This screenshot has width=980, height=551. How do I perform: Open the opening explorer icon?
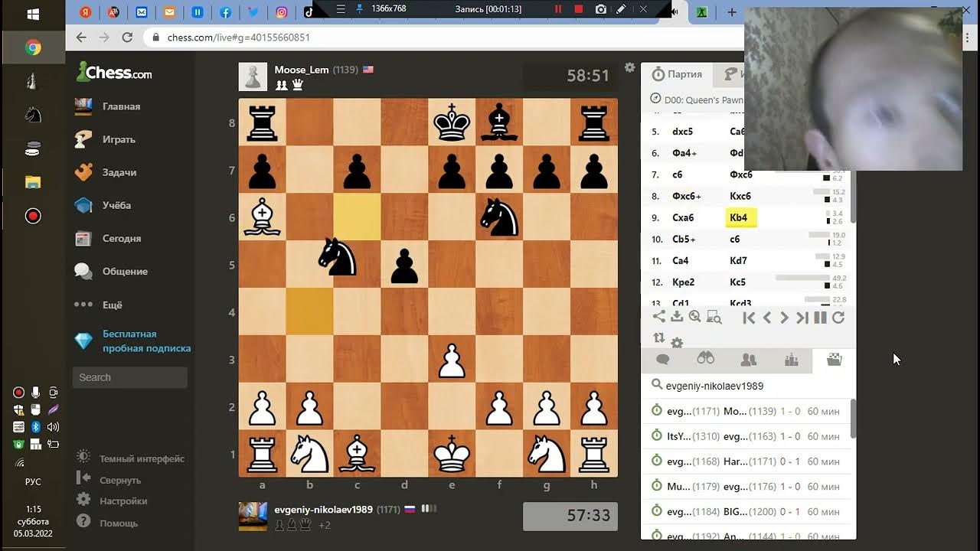[714, 317]
